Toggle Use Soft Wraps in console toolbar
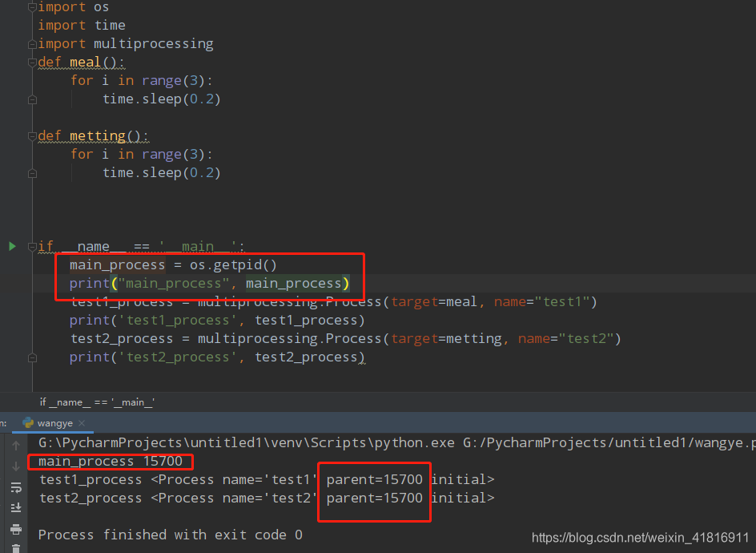 (16, 485)
